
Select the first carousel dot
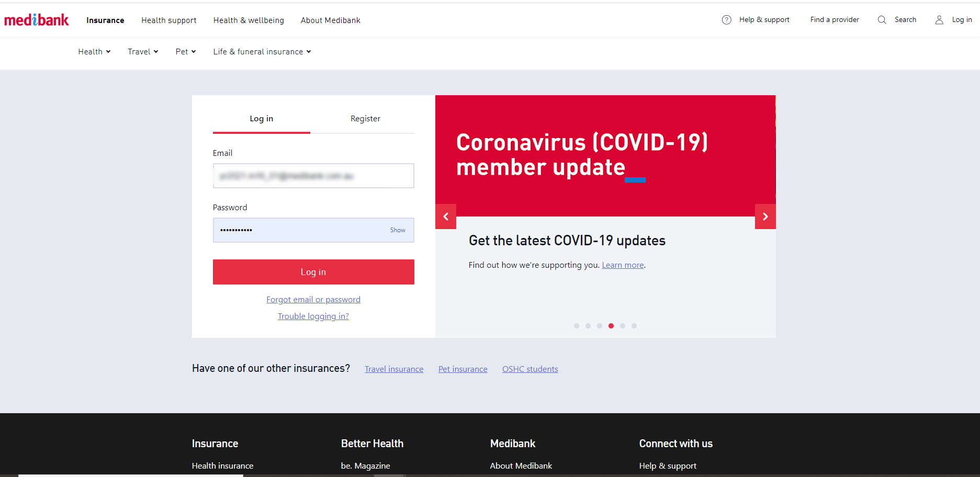click(576, 325)
